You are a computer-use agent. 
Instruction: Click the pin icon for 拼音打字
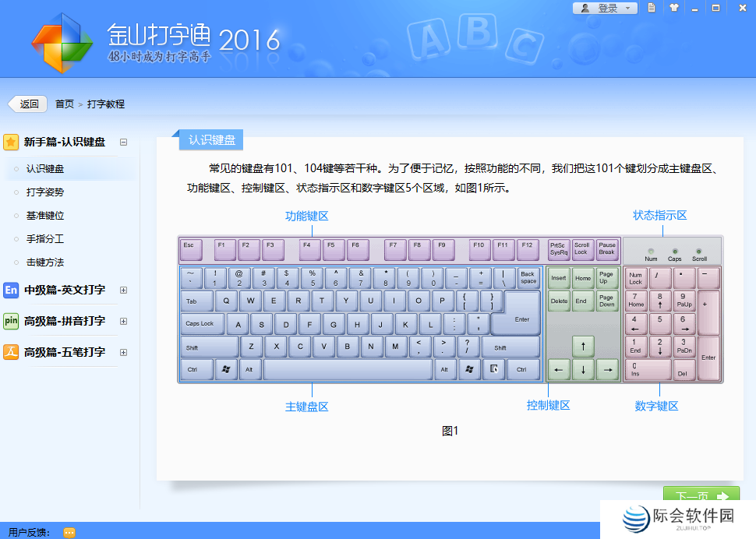[x=11, y=321]
